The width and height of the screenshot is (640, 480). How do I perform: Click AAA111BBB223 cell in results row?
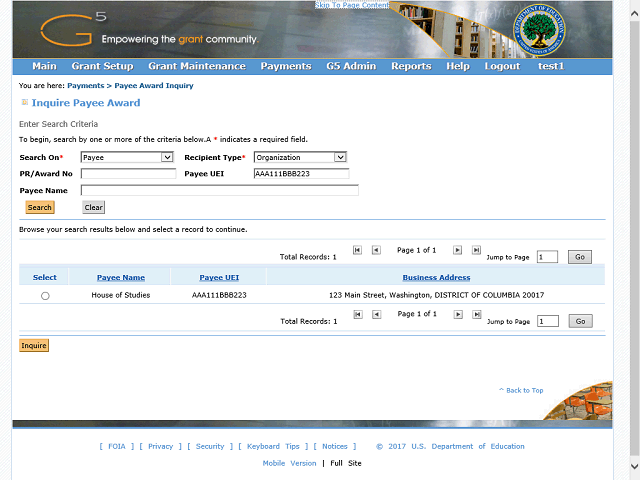219,295
